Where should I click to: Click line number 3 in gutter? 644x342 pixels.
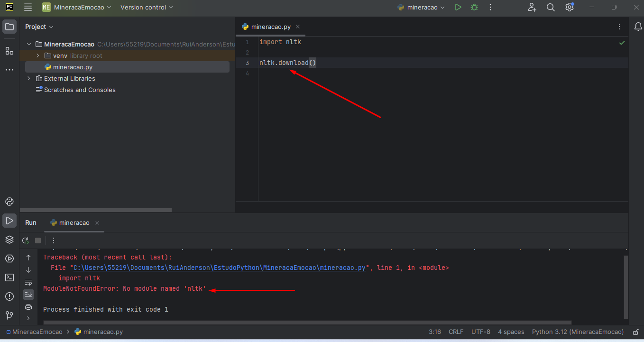(x=247, y=63)
